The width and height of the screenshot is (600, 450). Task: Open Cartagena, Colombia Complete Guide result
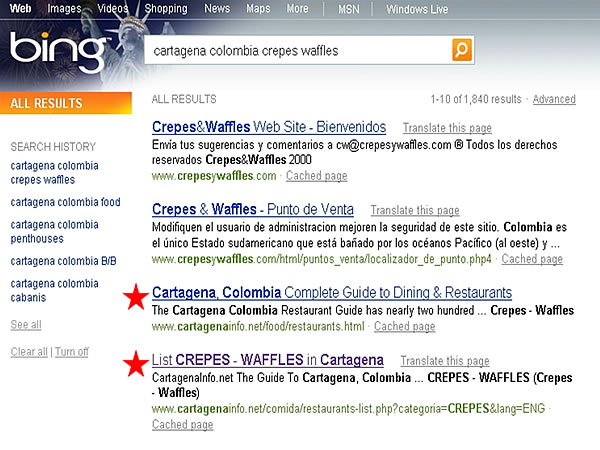click(x=332, y=293)
